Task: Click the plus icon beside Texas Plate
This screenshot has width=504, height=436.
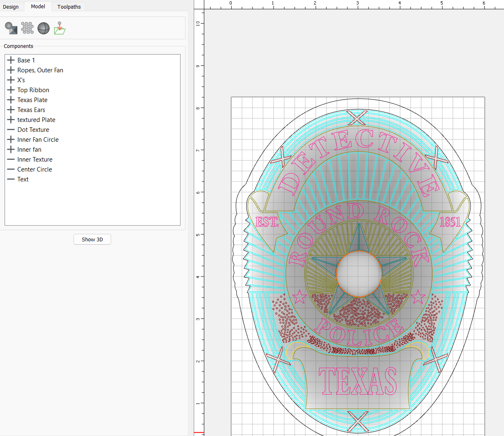Action: click(x=11, y=100)
